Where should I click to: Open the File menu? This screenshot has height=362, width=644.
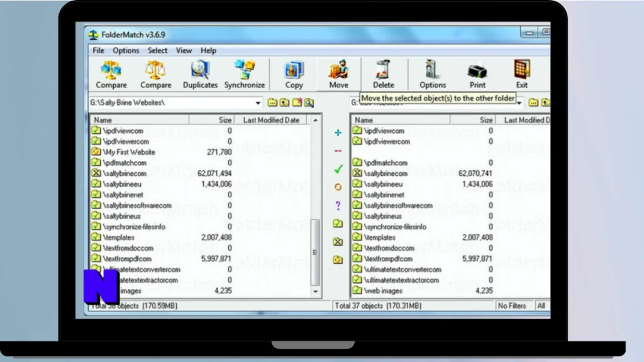[98, 50]
